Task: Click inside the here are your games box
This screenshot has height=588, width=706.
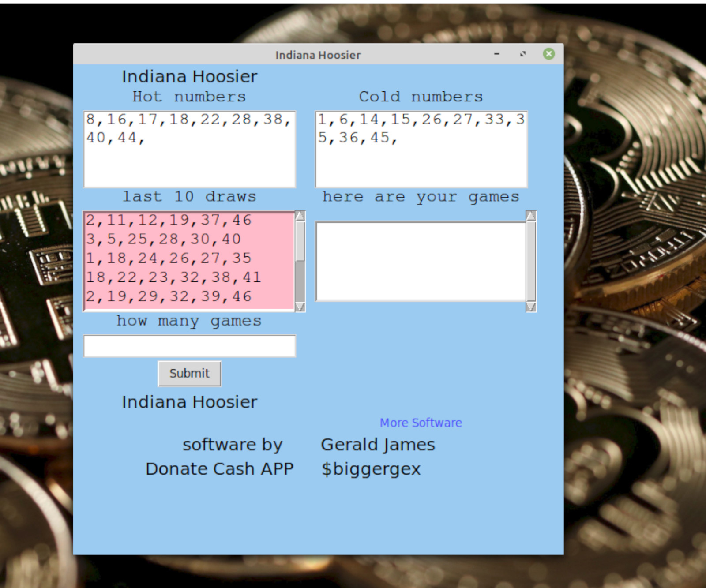Action: point(421,262)
